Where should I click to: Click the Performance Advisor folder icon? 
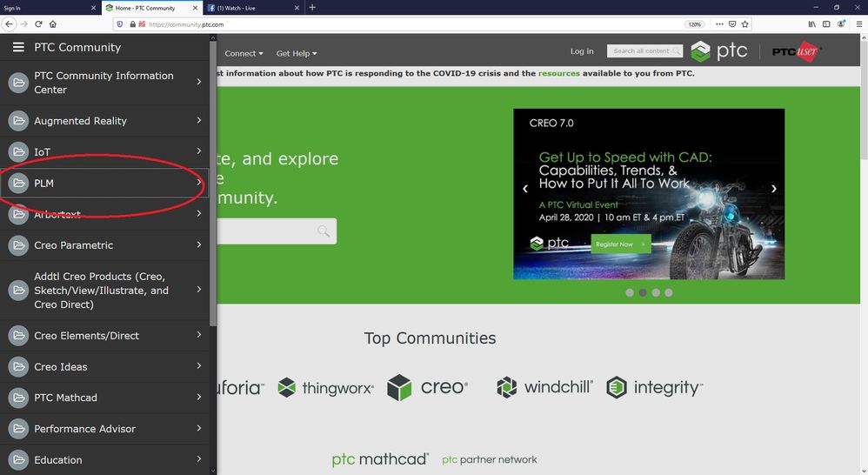pyautogui.click(x=18, y=429)
